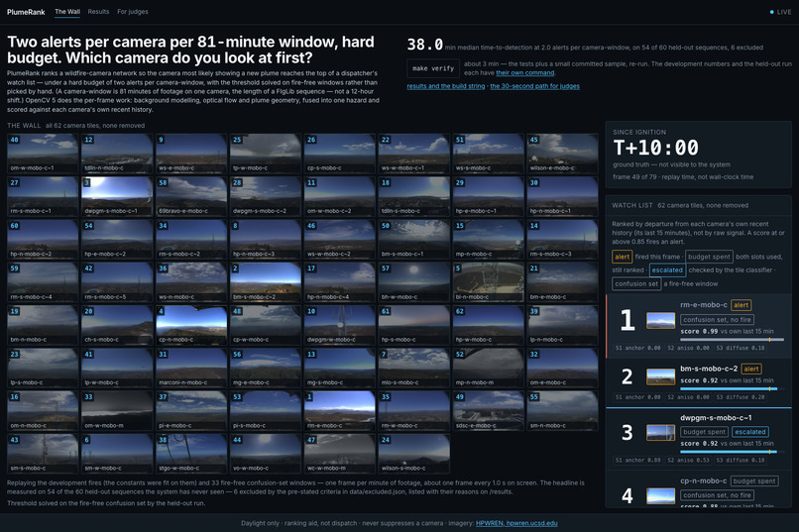Click the 'S2 aniso 0.53' chip
The width and height of the screenshot is (799, 532).
(688, 461)
